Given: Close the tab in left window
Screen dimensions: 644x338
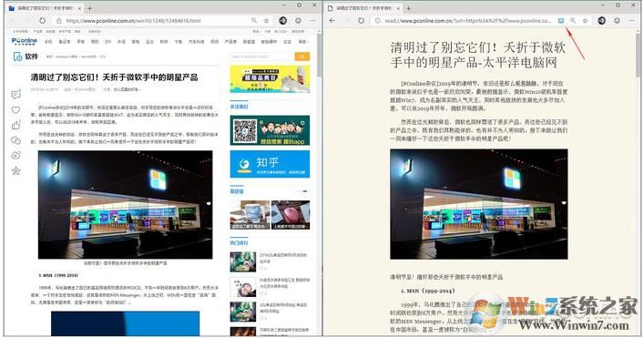Looking at the screenshot, I should click(x=79, y=8).
